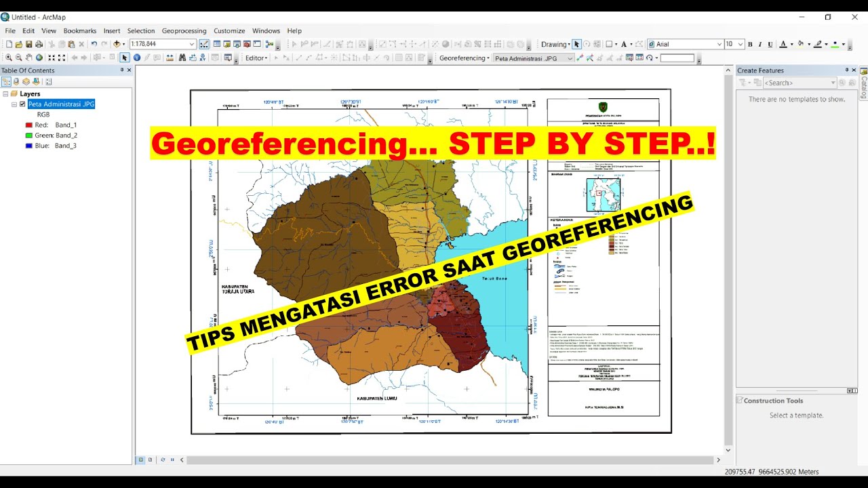Click the List By Source icon
Image resolution: width=868 pixels, height=488 pixels.
click(x=16, y=81)
